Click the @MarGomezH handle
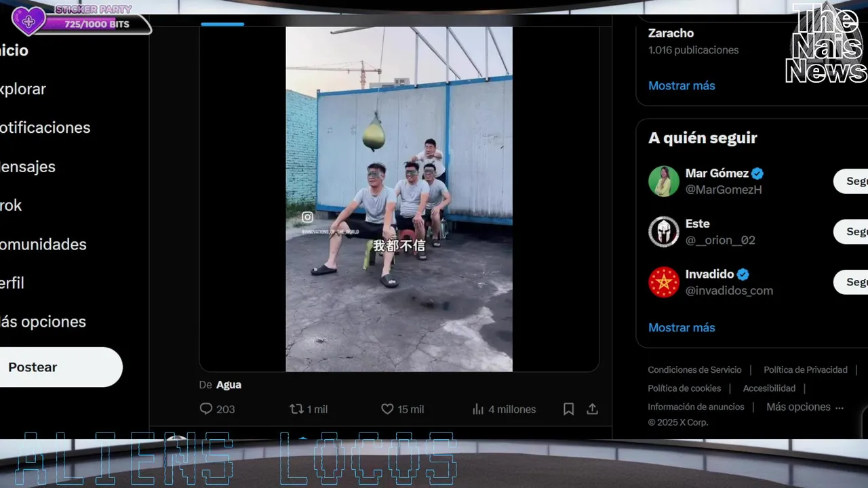 coord(724,190)
